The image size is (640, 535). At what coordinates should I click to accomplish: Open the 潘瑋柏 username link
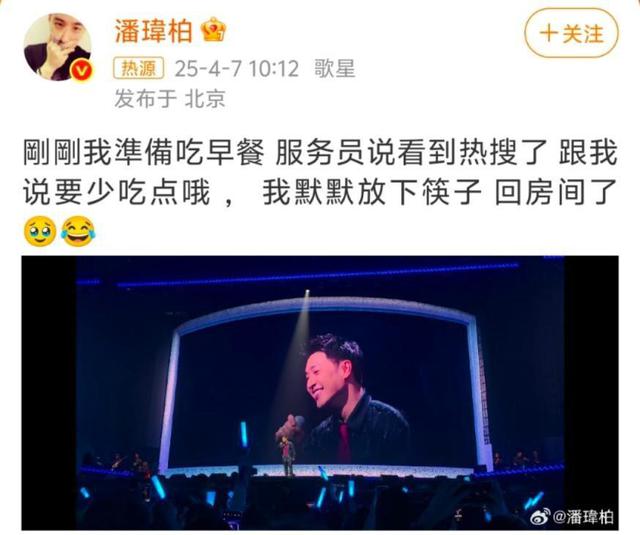point(153,31)
